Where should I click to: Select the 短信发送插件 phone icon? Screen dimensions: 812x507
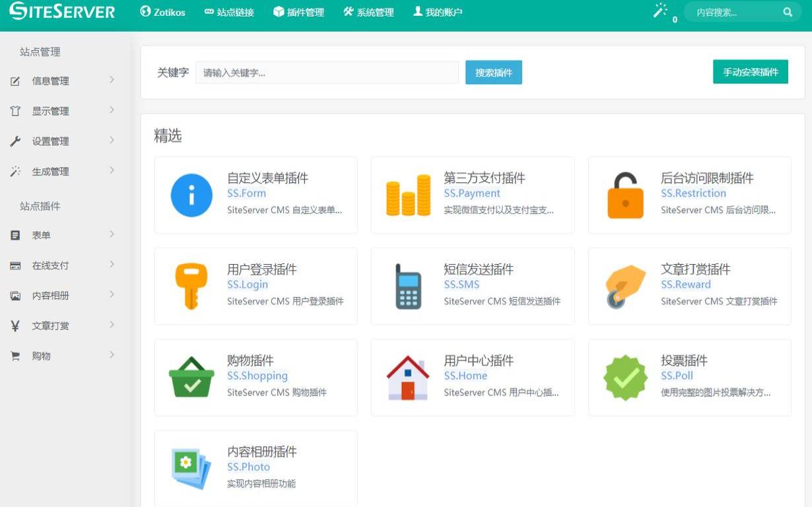tap(407, 286)
